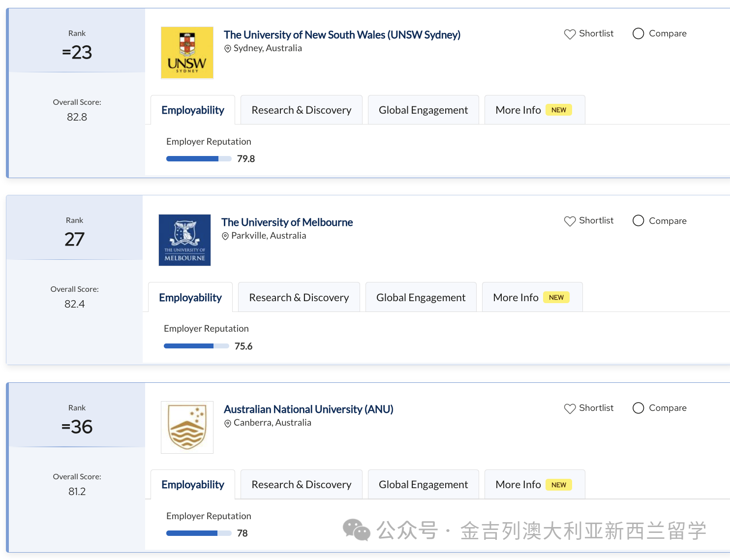
Task: Click the NEW badge on UNSW More Info
Action: click(x=559, y=110)
